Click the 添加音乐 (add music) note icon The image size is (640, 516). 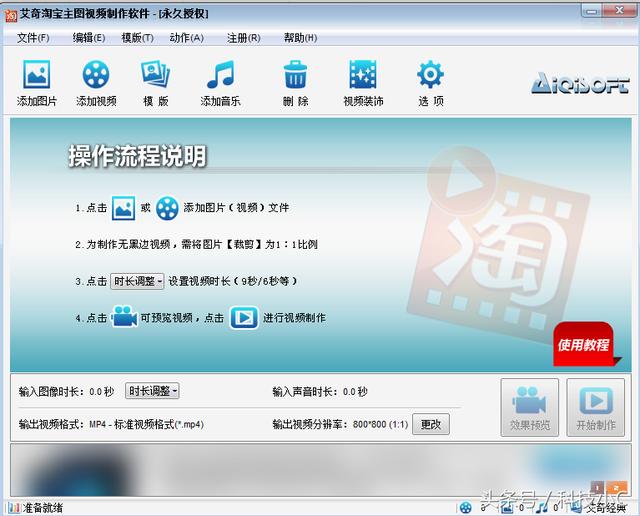point(220,74)
